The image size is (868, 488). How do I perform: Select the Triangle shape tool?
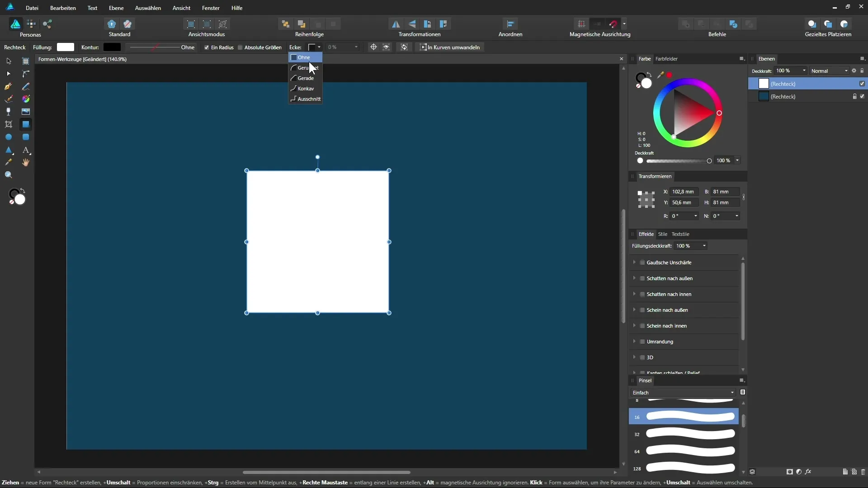[x=9, y=150]
